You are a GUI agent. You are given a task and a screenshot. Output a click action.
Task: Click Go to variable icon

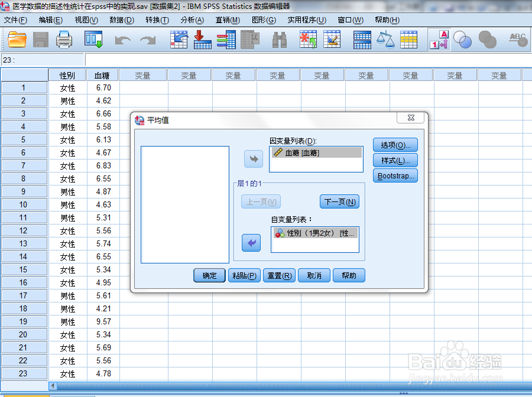pyautogui.click(x=203, y=40)
